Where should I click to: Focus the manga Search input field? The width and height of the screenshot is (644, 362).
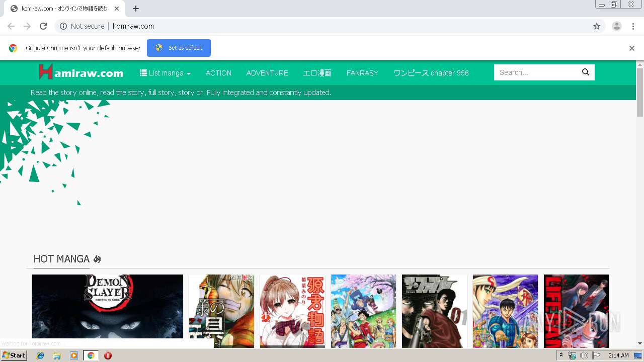pyautogui.click(x=536, y=72)
